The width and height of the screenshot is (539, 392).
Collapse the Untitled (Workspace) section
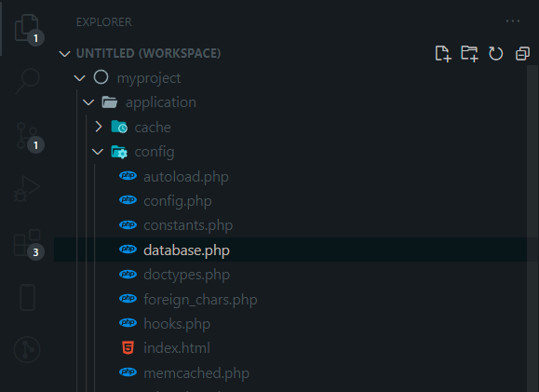click(64, 54)
